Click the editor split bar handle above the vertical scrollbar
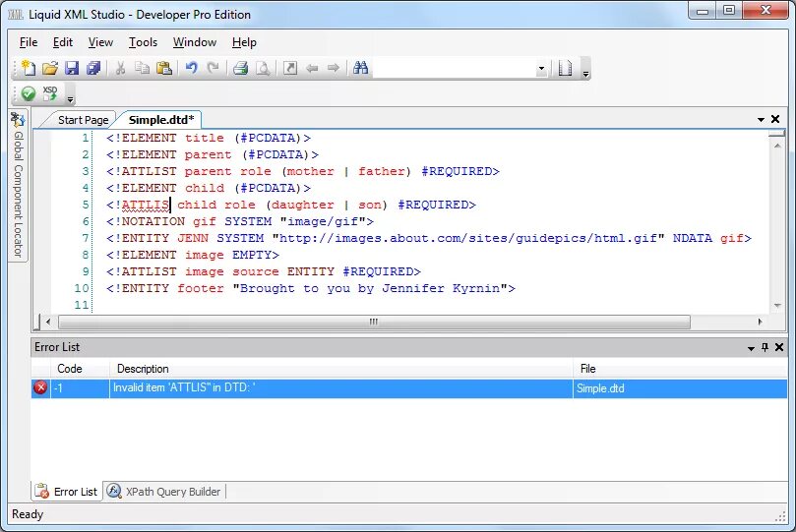 tap(776, 134)
